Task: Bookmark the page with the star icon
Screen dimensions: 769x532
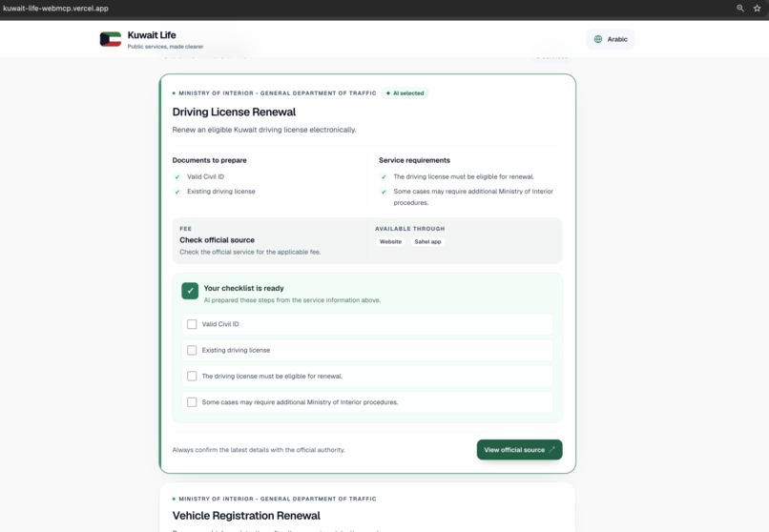Action: [x=757, y=8]
